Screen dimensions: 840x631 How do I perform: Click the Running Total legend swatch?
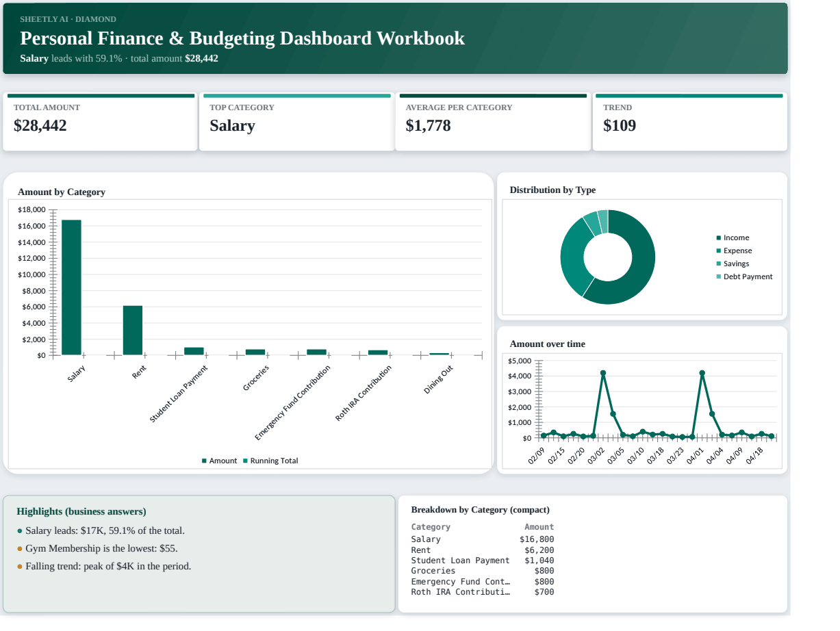245,461
